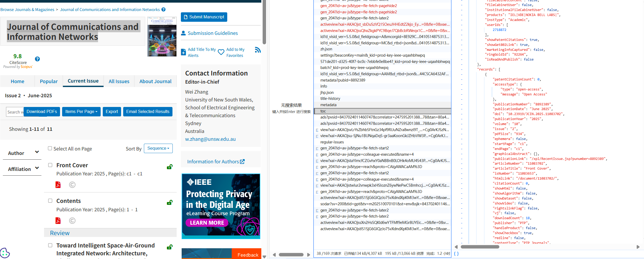Open the CiteScore help question-mark icon
644x259 pixels.
tap(37, 59)
